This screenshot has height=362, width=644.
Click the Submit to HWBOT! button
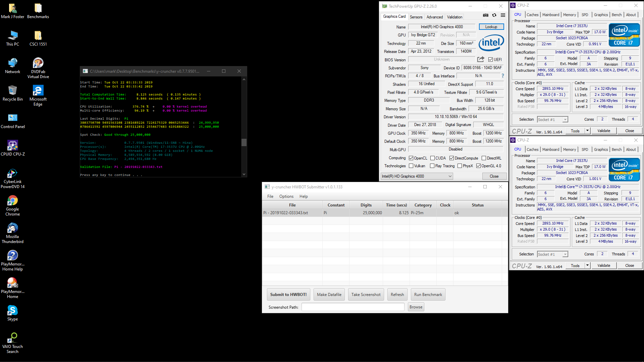point(288,295)
